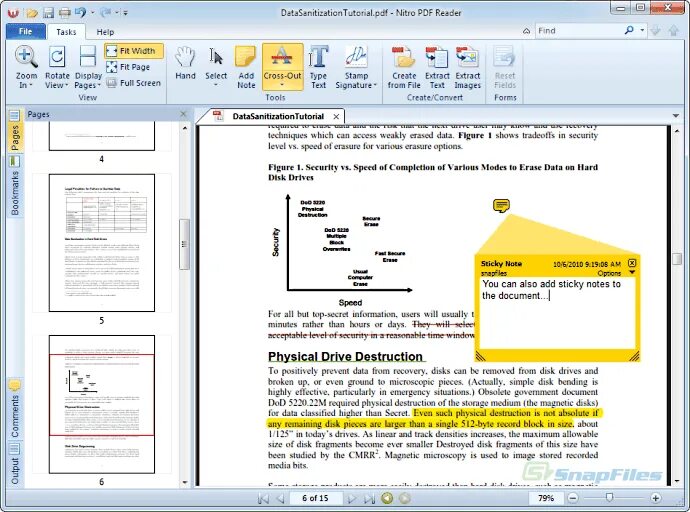
Task: Click Reset Fields in Forms
Action: [505, 67]
